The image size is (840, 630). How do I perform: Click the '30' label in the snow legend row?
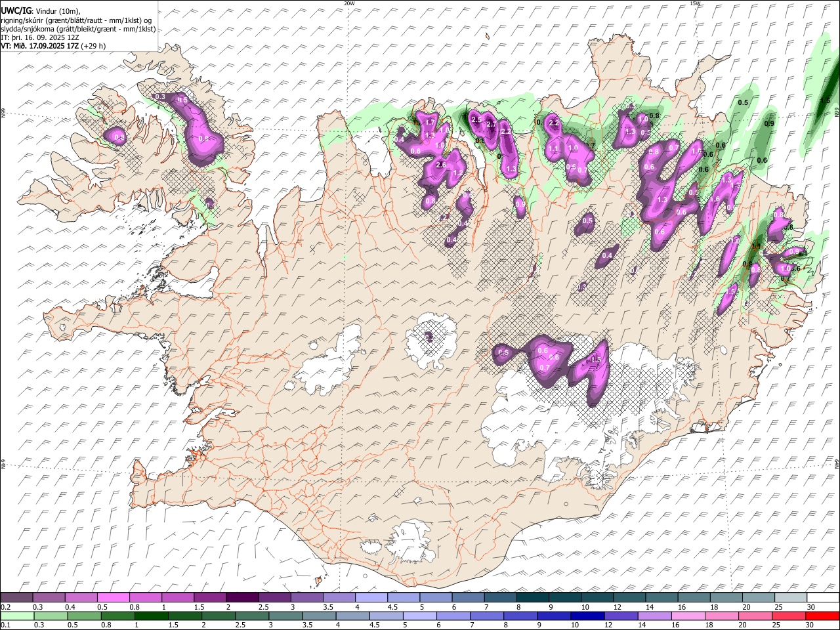point(810,607)
